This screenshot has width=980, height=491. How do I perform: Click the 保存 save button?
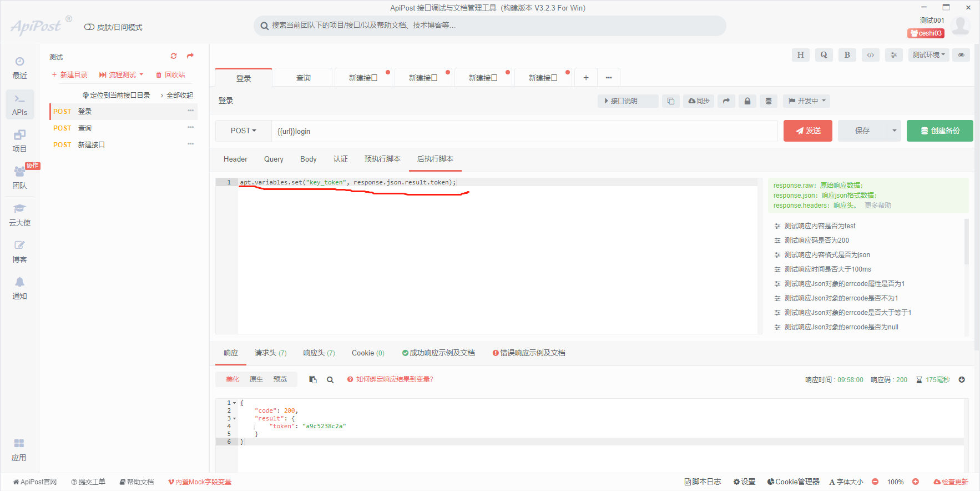point(862,131)
